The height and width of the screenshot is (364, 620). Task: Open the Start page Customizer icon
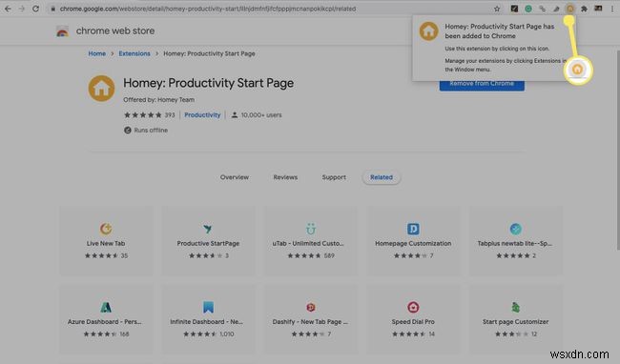pyautogui.click(x=516, y=307)
